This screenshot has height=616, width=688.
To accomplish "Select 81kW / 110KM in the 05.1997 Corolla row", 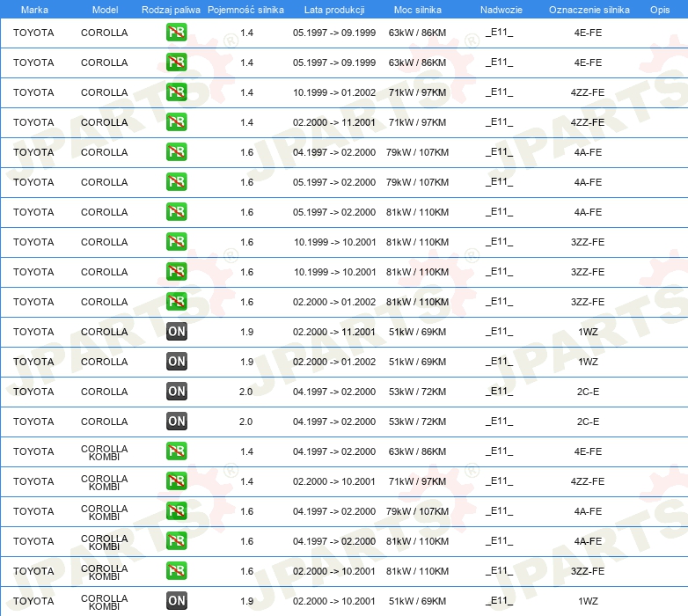I will click(x=417, y=212).
